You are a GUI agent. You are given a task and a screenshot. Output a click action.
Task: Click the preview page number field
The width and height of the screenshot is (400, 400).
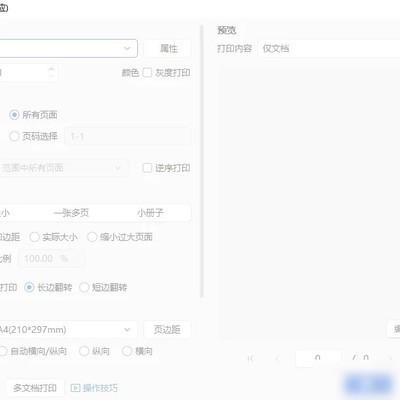318,358
